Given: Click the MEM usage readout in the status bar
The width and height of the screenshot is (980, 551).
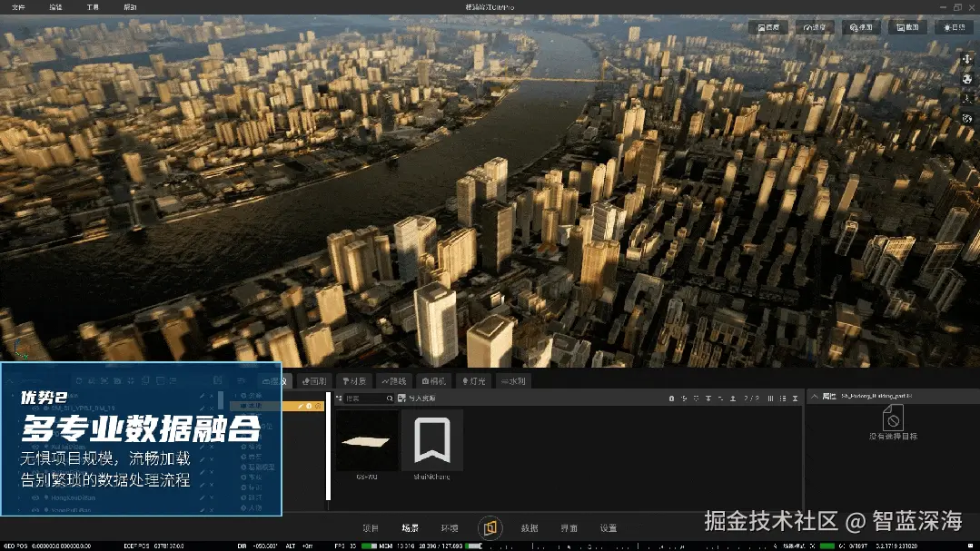Looking at the screenshot, I should point(421,546).
